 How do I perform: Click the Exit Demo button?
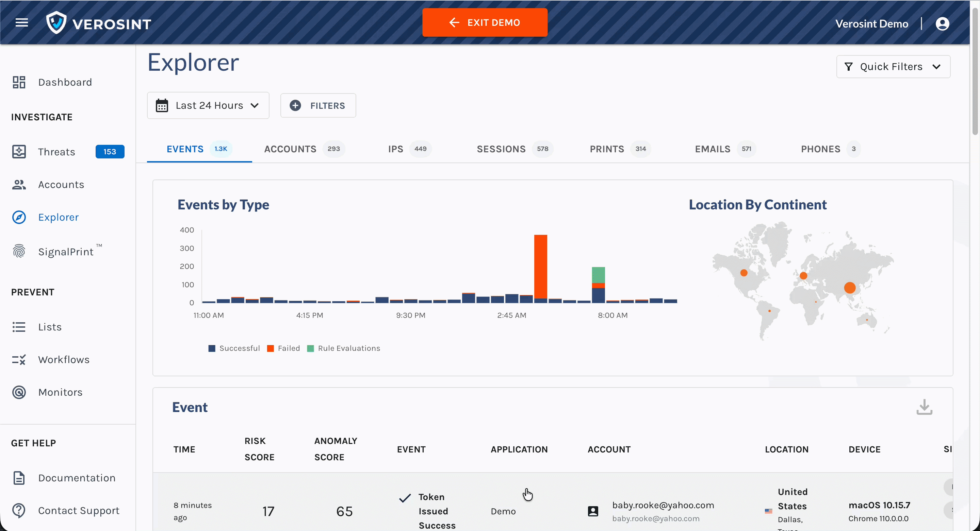[485, 23]
